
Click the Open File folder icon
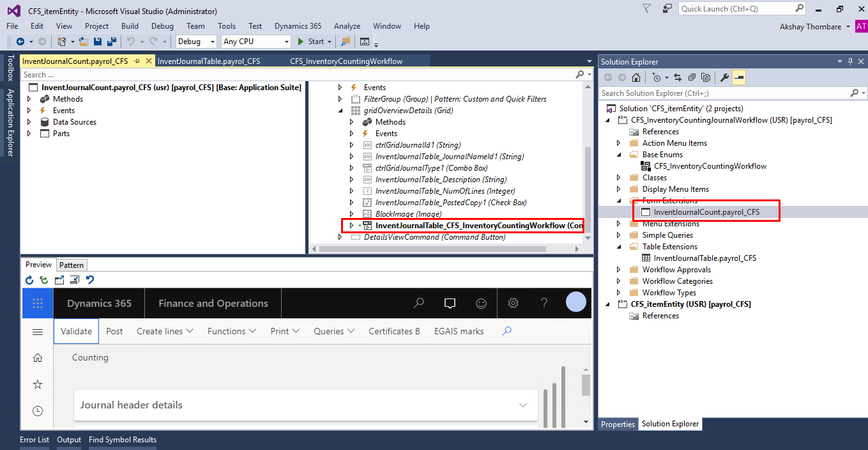pos(84,42)
